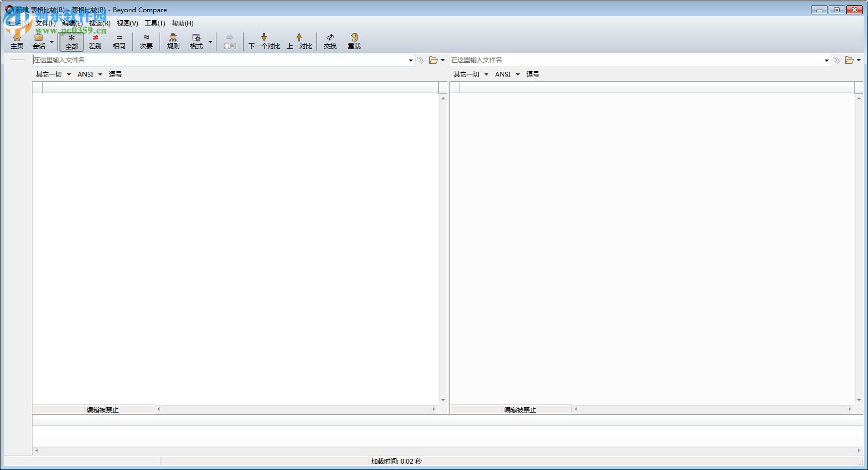This screenshot has height=470, width=868.
Task: Open the 搜索(R) menu
Action: pos(99,23)
